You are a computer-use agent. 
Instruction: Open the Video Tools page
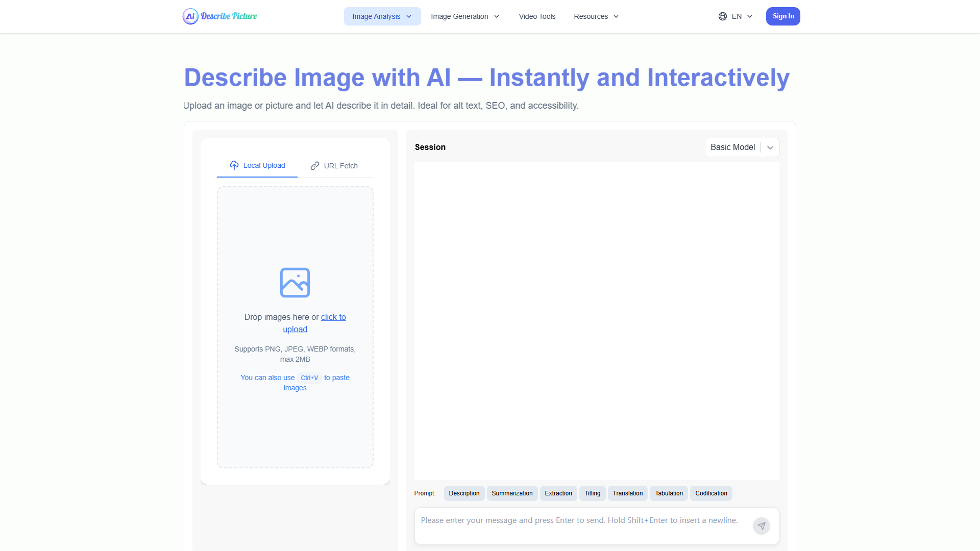pos(537,16)
